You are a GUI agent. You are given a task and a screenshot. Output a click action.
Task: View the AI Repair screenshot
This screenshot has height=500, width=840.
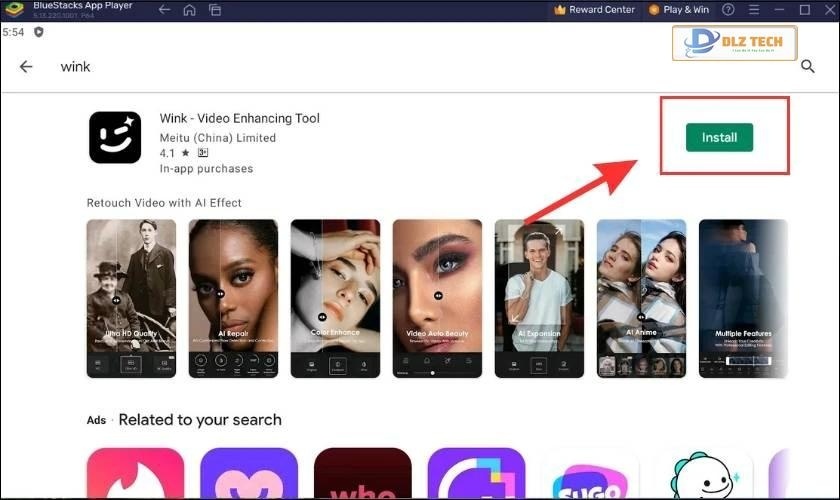click(233, 298)
